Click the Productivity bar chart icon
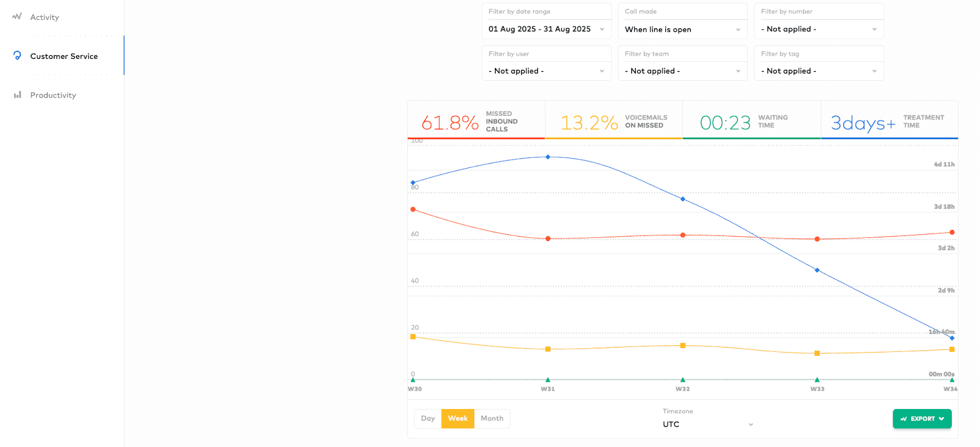 [17, 95]
